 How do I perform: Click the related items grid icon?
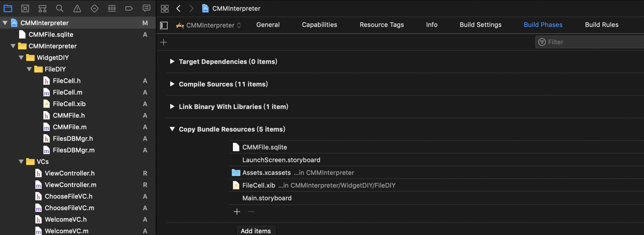[x=165, y=8]
